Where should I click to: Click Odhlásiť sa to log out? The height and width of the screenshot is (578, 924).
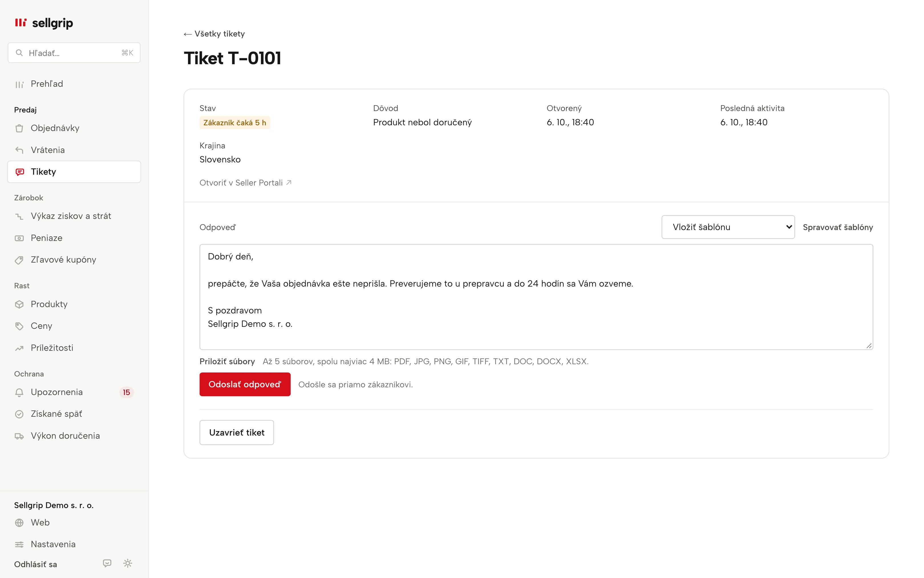[x=36, y=565]
